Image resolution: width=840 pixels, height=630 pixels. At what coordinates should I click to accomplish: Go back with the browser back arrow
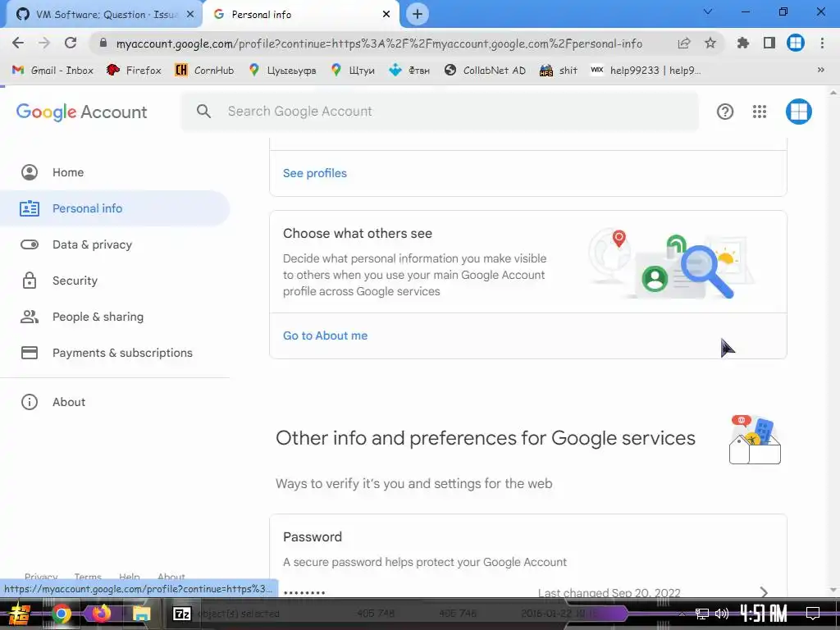(x=18, y=43)
